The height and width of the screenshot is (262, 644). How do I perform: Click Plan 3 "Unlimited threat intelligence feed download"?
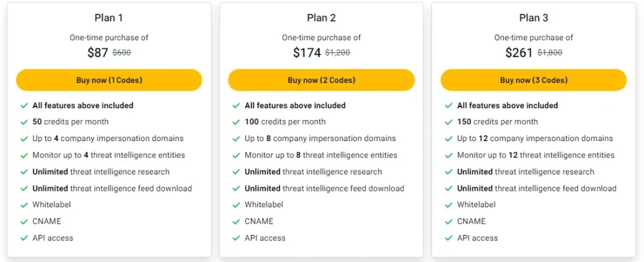click(536, 188)
